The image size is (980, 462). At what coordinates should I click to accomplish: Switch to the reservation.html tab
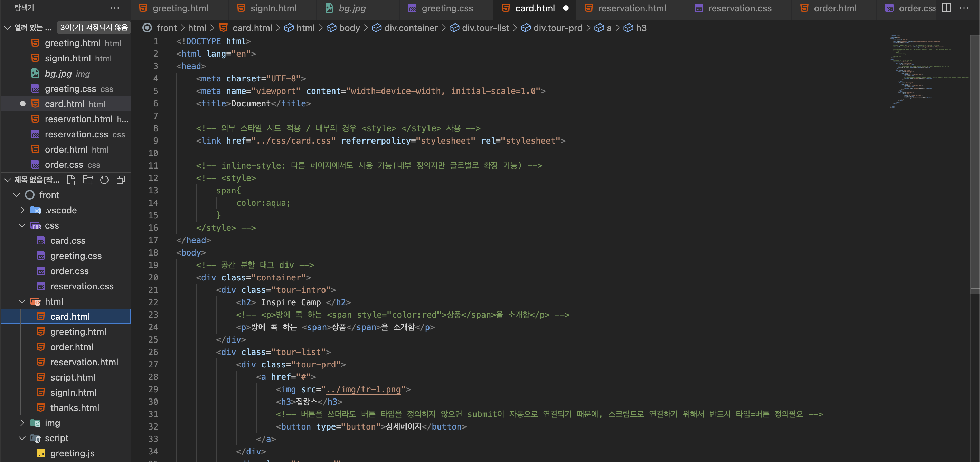pyautogui.click(x=631, y=8)
